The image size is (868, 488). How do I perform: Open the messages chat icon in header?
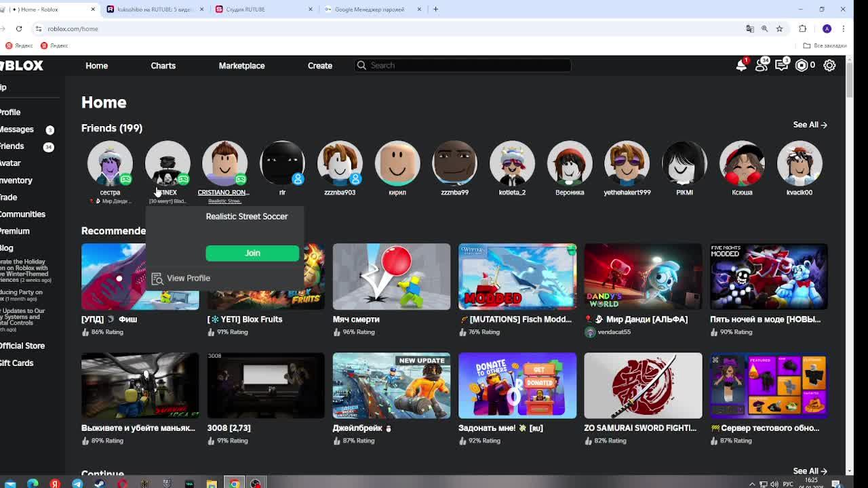tap(782, 65)
